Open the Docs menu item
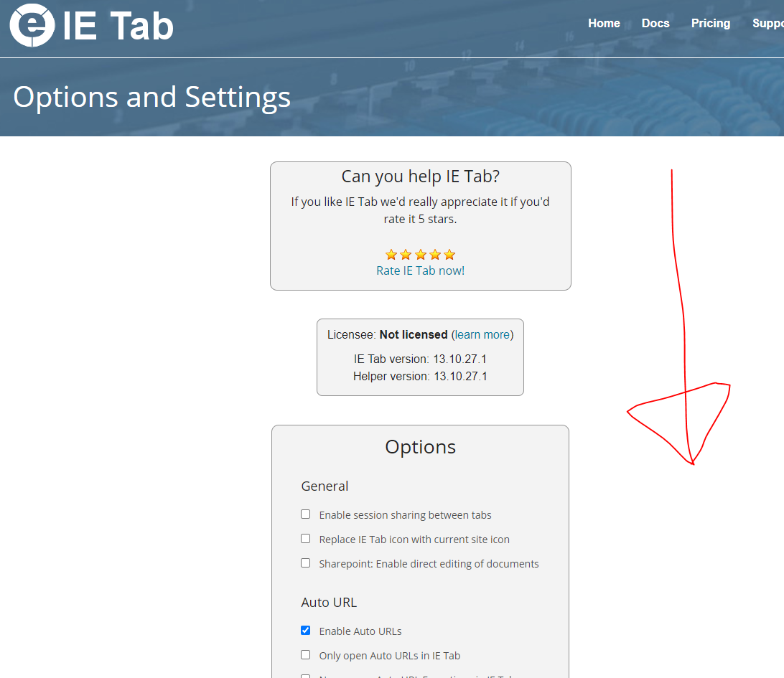 (x=655, y=24)
